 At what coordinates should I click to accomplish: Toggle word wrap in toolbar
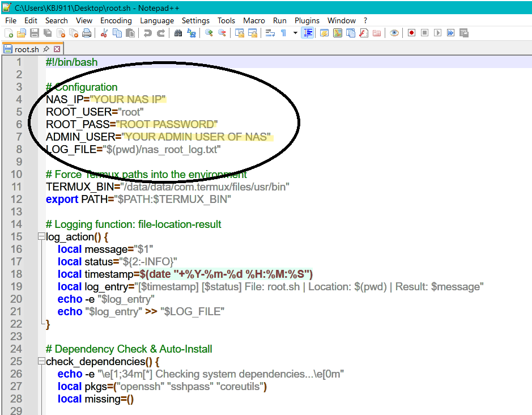coord(270,33)
